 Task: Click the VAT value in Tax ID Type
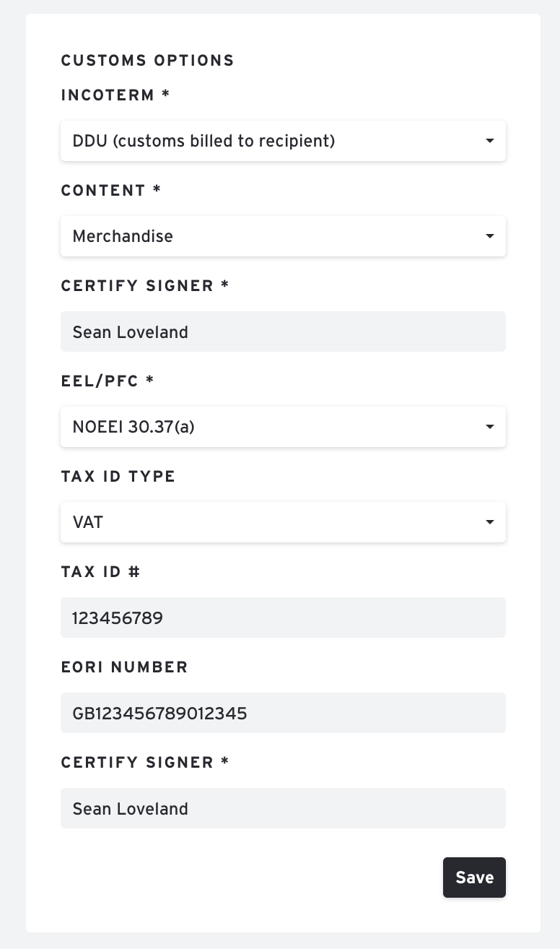(x=87, y=521)
